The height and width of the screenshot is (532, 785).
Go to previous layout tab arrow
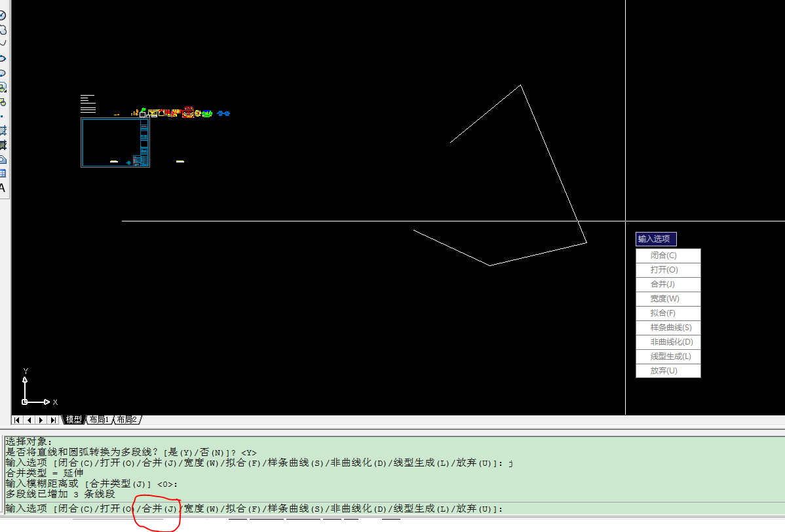(29, 420)
